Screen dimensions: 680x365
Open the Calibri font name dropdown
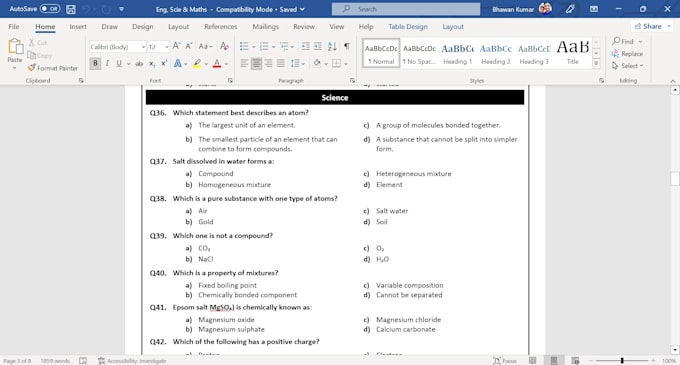[x=143, y=47]
